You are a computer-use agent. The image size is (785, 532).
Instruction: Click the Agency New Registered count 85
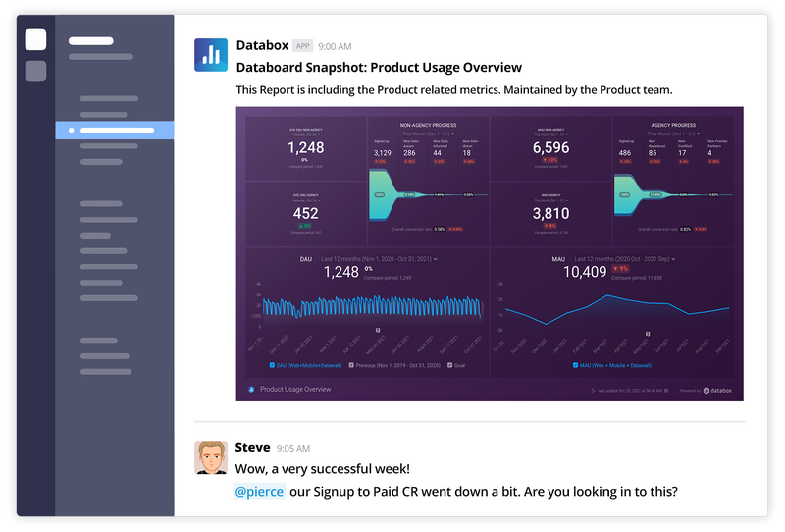[653, 153]
